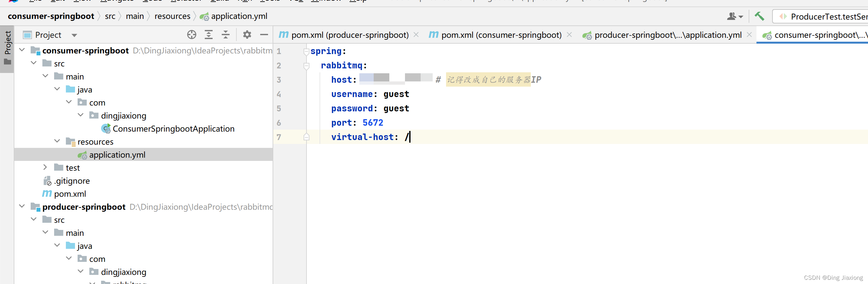Screen dimensions: 868x284
Task: Collapse com package under consumer-springboot
Action: [69, 102]
